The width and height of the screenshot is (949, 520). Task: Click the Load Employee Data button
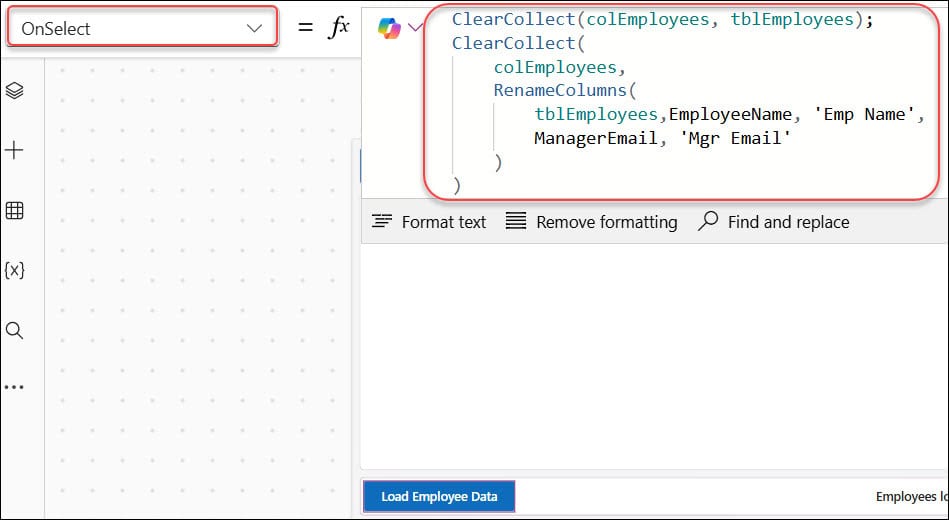pyautogui.click(x=439, y=497)
